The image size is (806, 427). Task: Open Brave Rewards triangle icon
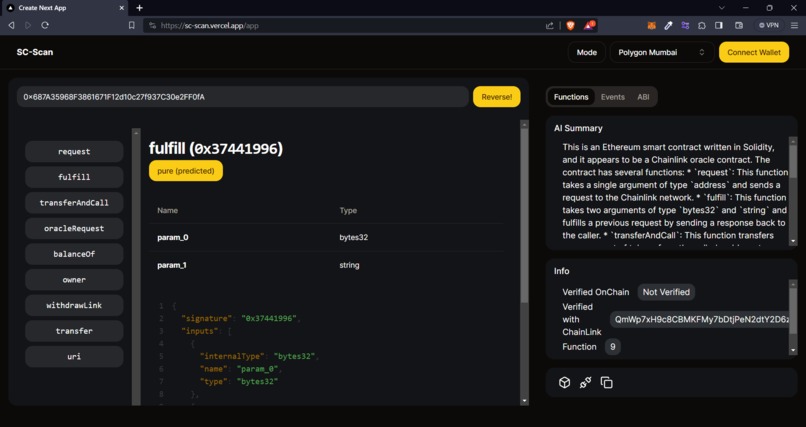click(589, 25)
